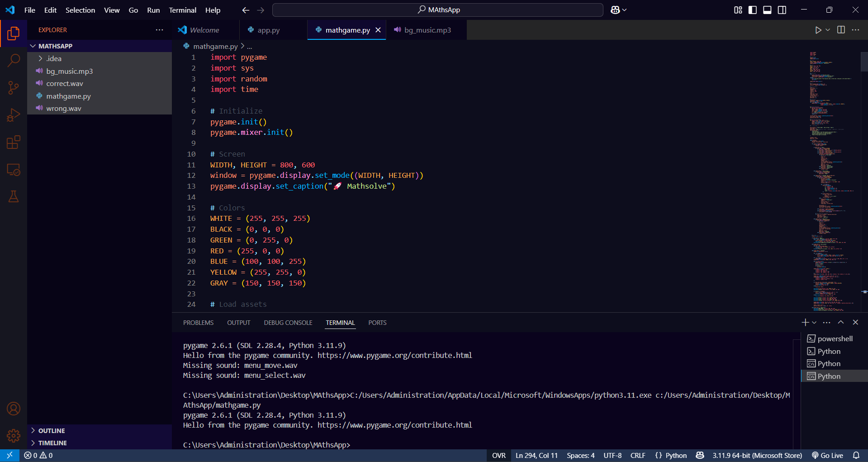The image size is (868, 462).
Task: Expand the OUTLINE section
Action: (52, 431)
